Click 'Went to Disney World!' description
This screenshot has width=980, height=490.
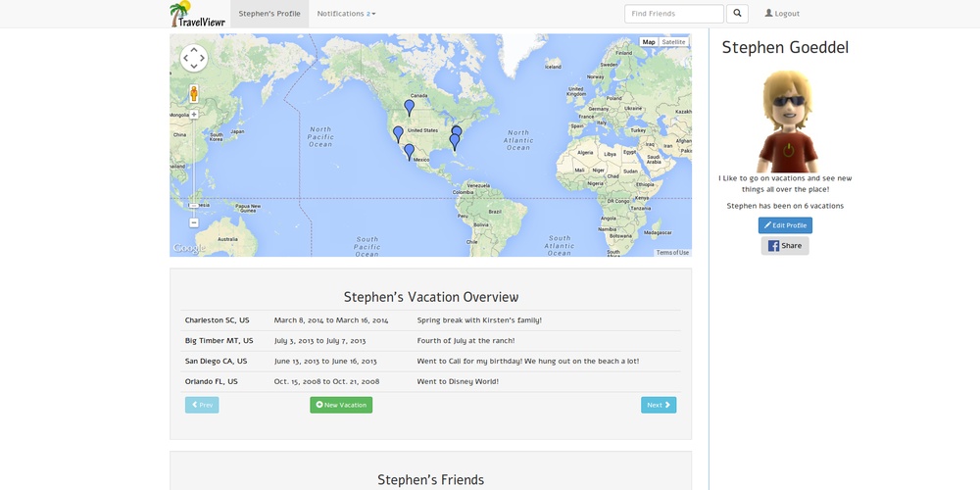[458, 382]
